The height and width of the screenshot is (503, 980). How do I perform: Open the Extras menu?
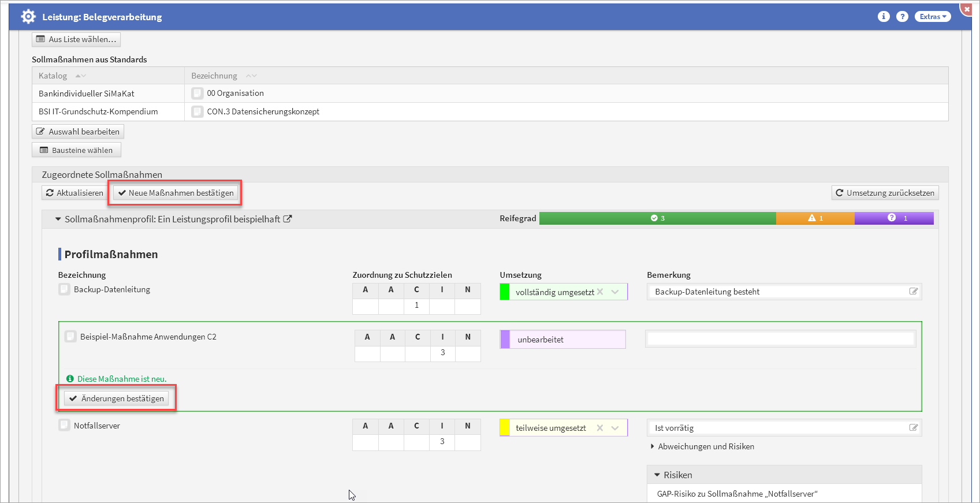click(932, 17)
